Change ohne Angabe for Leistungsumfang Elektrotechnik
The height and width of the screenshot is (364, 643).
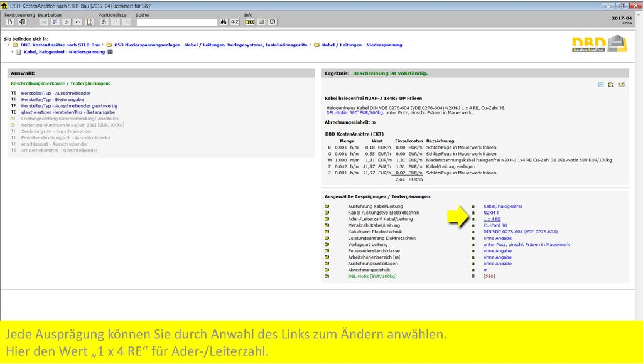[497, 238]
